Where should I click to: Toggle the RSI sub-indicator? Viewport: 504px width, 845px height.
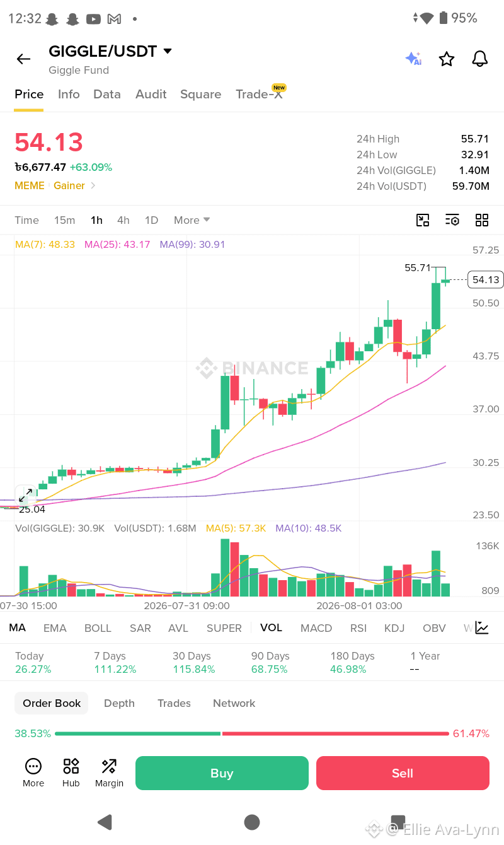(358, 628)
